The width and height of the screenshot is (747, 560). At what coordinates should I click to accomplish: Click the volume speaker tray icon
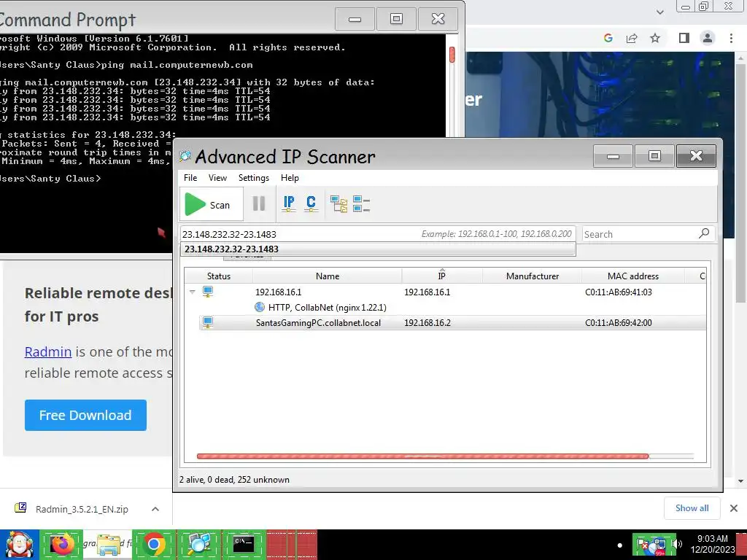coord(678,544)
